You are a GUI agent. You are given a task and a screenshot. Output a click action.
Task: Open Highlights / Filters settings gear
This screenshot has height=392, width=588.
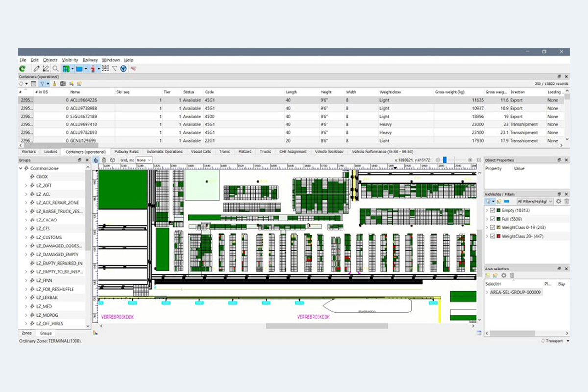coord(558,201)
